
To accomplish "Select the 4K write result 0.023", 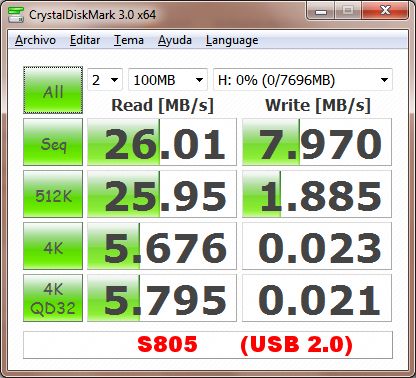I will 317,246.
